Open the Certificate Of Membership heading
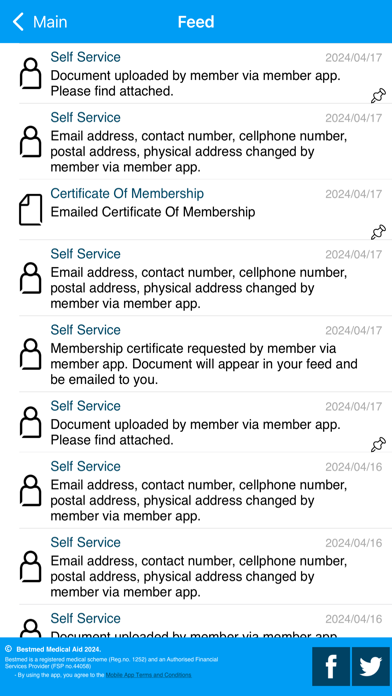This screenshot has width=392, height=696. click(127, 194)
